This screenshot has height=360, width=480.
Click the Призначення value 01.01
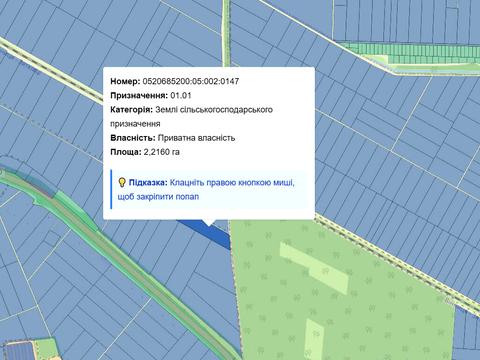point(181,96)
